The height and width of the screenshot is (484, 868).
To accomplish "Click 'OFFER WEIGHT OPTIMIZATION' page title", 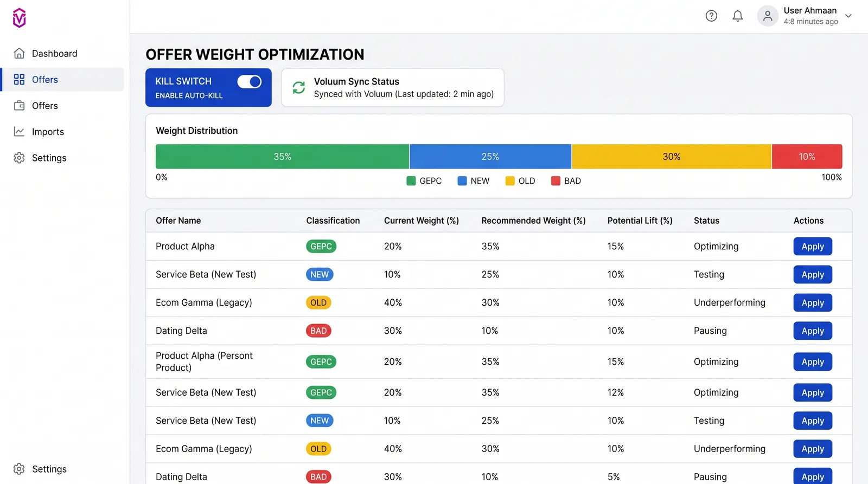I will (255, 54).
